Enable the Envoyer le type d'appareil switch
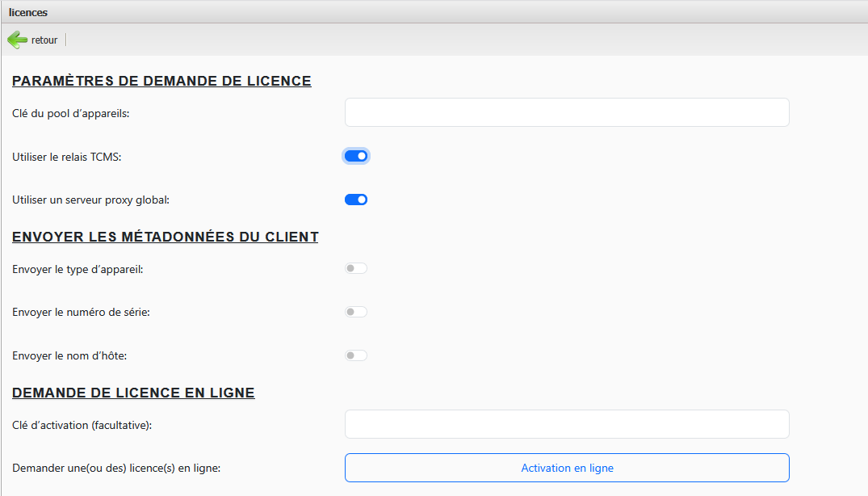 click(x=356, y=268)
